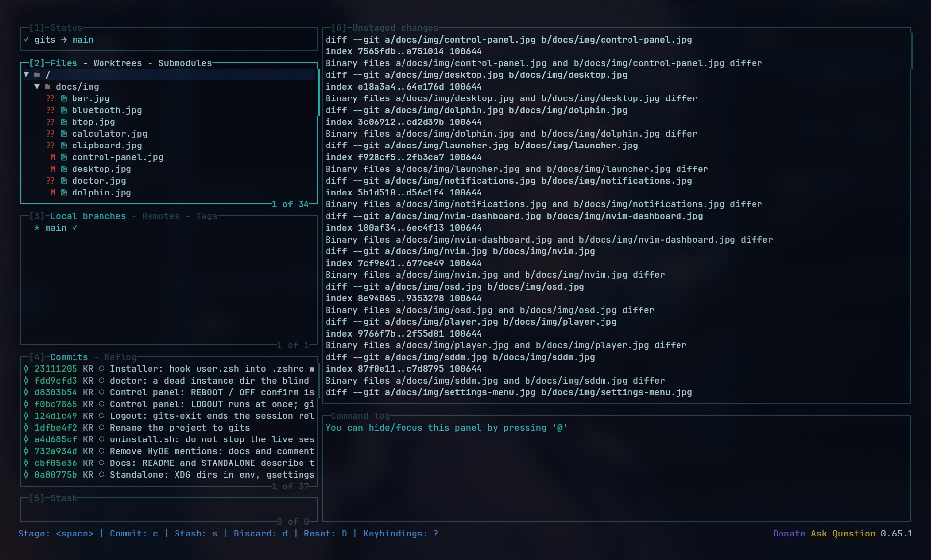
Task: Switch to the Remotes tab
Action: pyautogui.click(x=161, y=216)
